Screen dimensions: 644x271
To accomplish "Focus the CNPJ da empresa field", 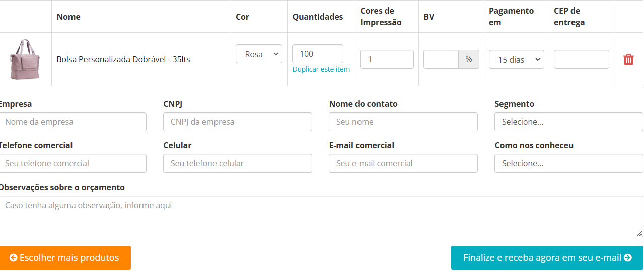I will [x=237, y=122].
